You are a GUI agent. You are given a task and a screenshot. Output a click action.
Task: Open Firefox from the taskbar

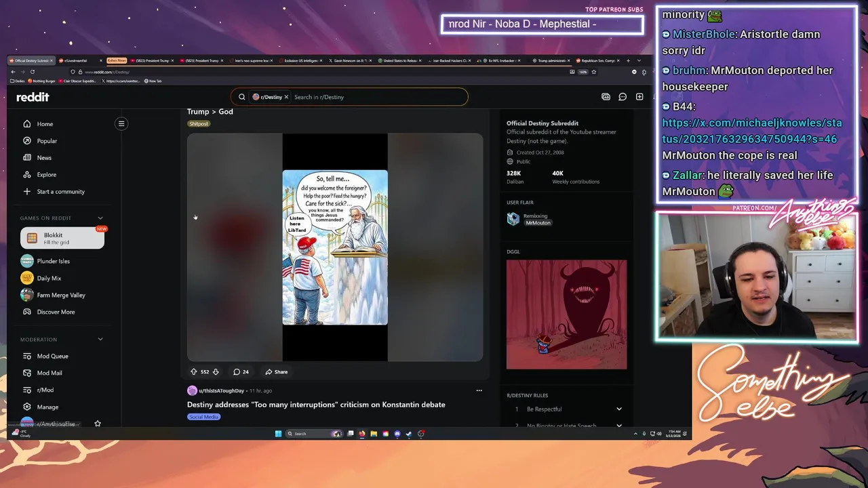pyautogui.click(x=361, y=434)
